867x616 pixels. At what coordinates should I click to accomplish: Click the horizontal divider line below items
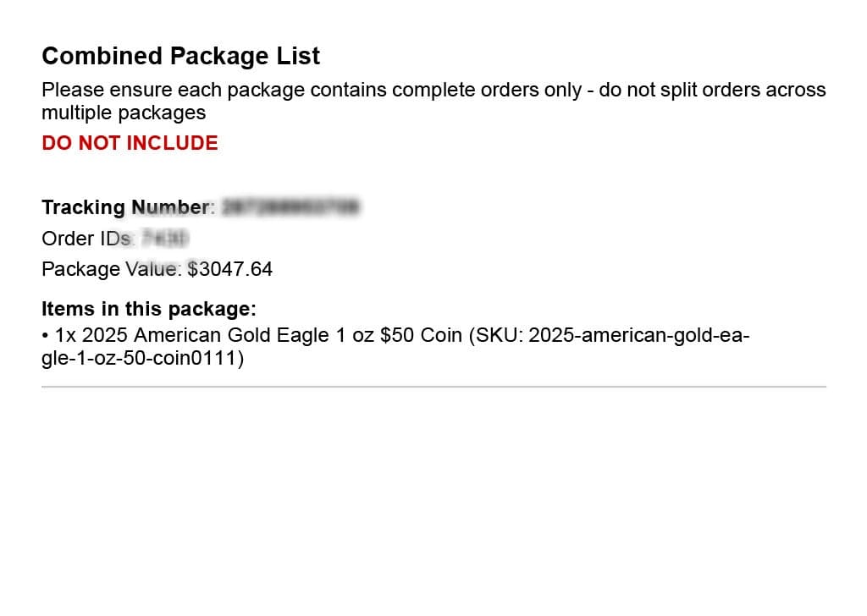point(433,387)
